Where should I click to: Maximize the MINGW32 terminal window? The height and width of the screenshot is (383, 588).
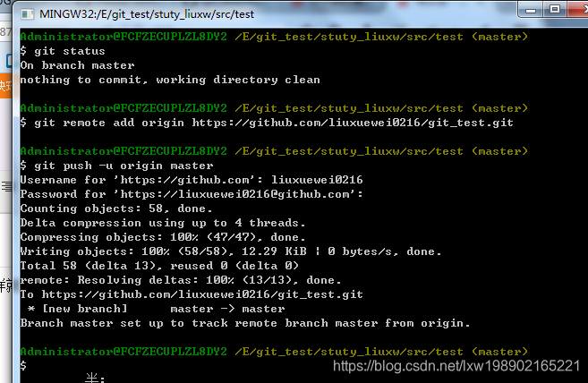point(555,9)
